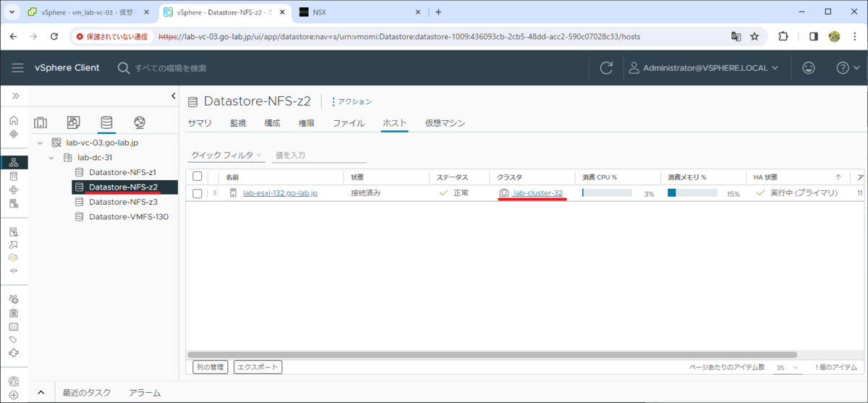Open the アクション actions menu
This screenshot has height=403, width=868.
[352, 101]
